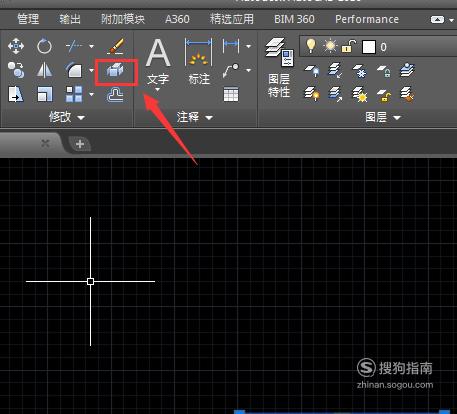Click the Layer Off icon
Viewport: 457px width, 414px height.
[x=312, y=71]
